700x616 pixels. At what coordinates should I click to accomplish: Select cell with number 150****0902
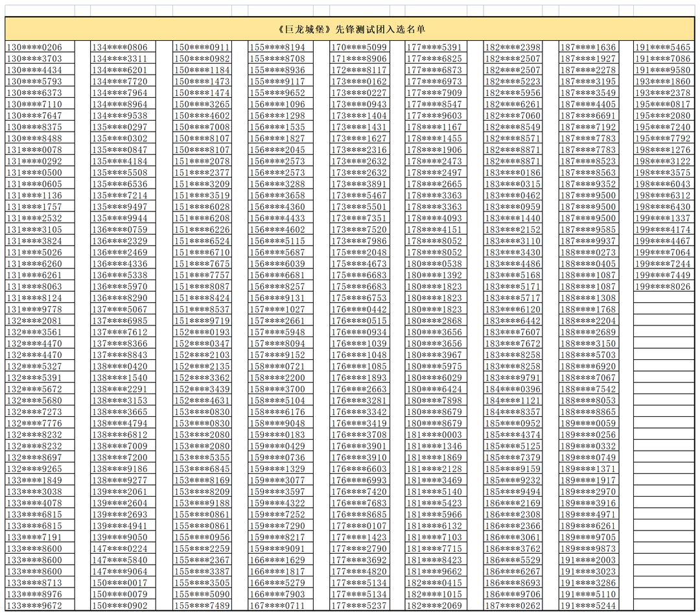tap(123, 606)
